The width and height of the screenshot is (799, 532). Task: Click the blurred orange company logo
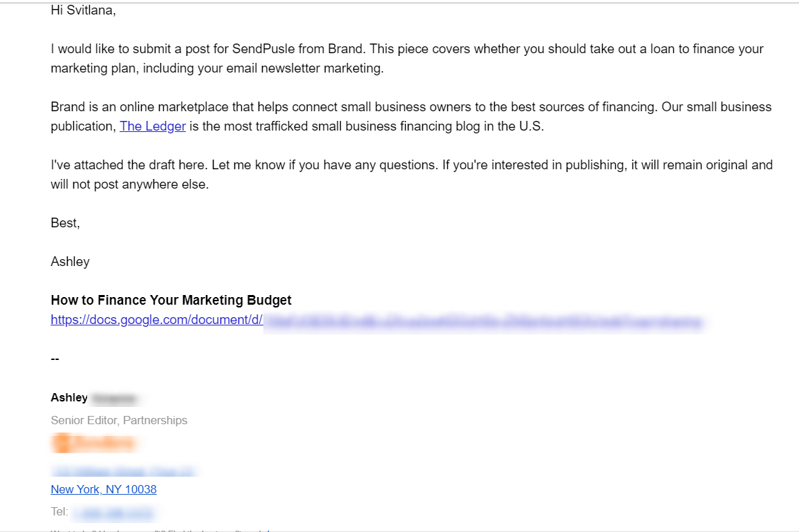point(93,443)
